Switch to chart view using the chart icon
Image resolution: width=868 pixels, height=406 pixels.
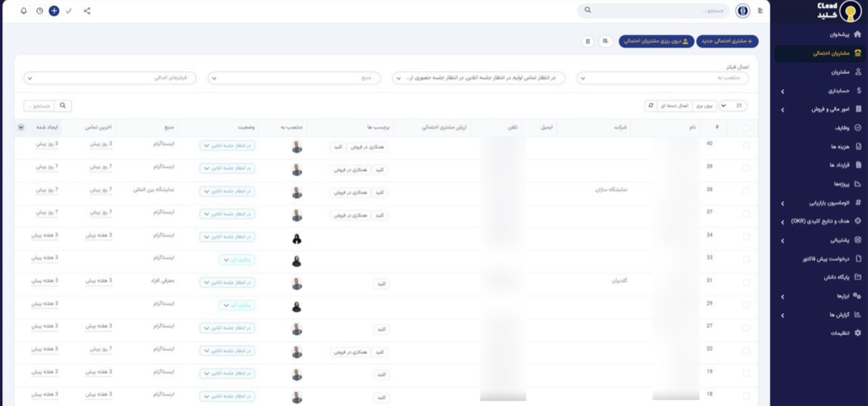click(x=606, y=41)
